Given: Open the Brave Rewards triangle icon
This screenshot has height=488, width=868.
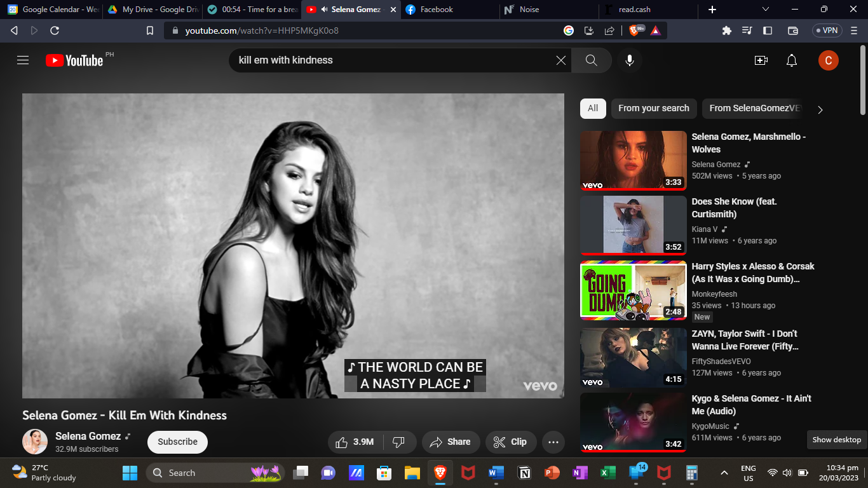Looking at the screenshot, I should 656,30.
